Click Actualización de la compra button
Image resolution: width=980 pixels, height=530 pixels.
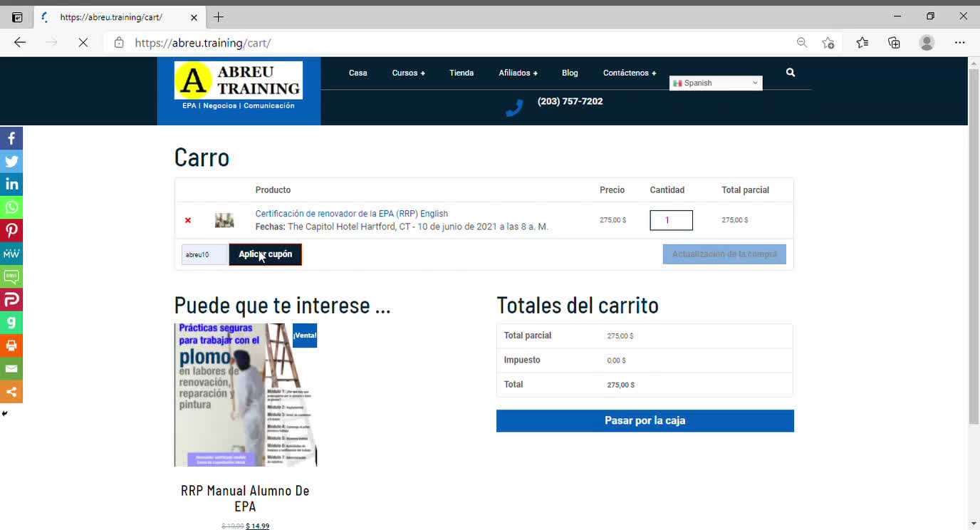724,254
